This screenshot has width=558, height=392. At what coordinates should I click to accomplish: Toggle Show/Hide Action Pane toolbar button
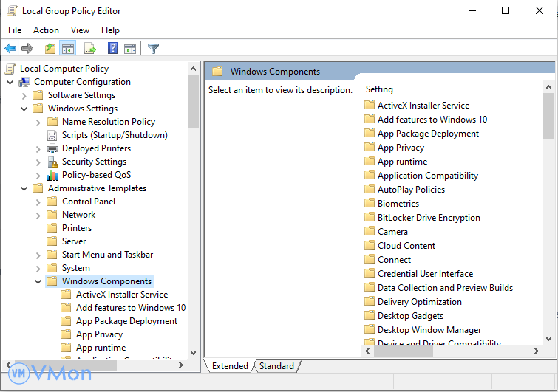click(x=130, y=49)
